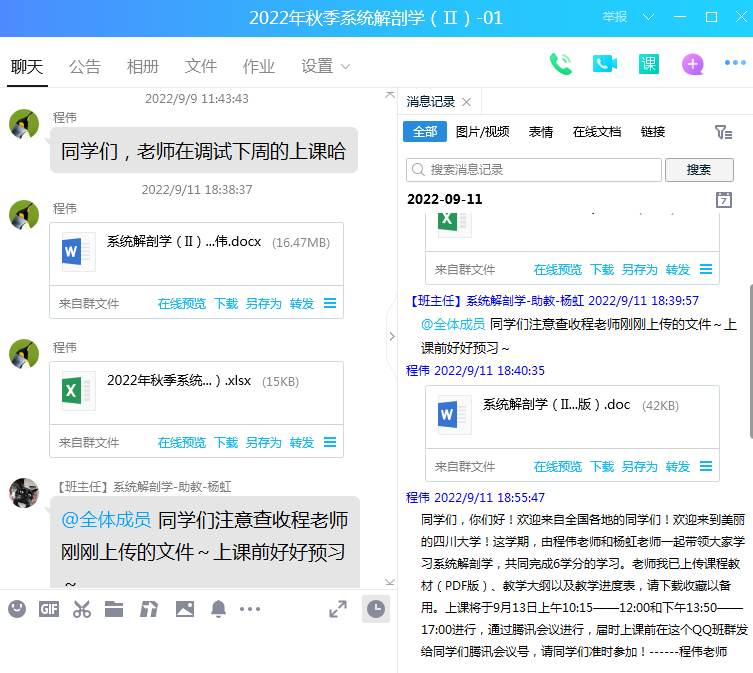The height and width of the screenshot is (673, 753).
Task: Switch to the 公告 tab
Action: (85, 66)
